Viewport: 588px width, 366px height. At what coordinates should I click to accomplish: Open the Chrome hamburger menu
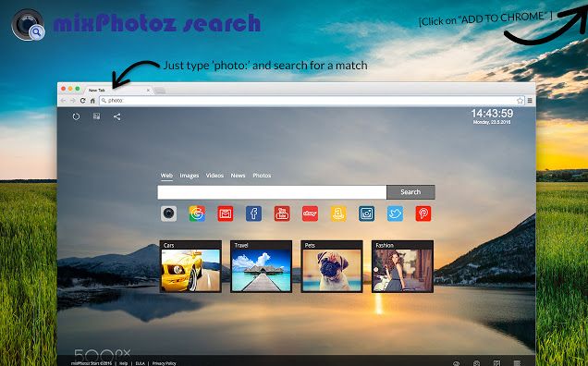pos(530,101)
